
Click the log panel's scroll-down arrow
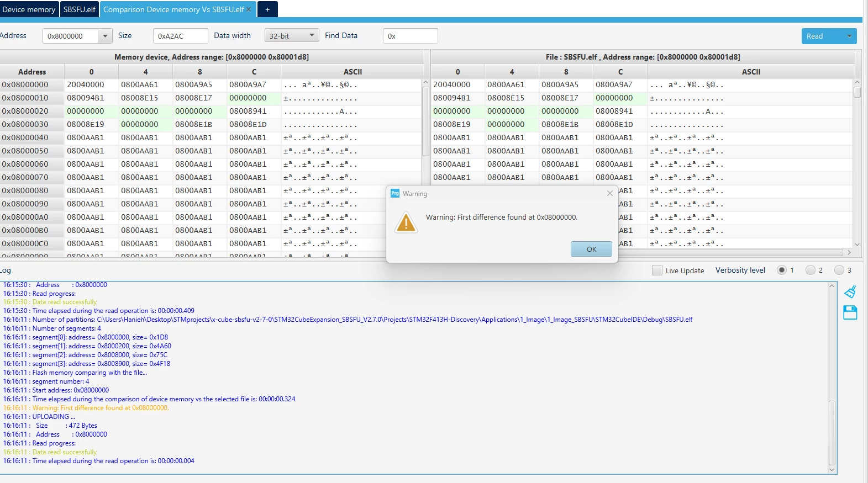coord(832,470)
